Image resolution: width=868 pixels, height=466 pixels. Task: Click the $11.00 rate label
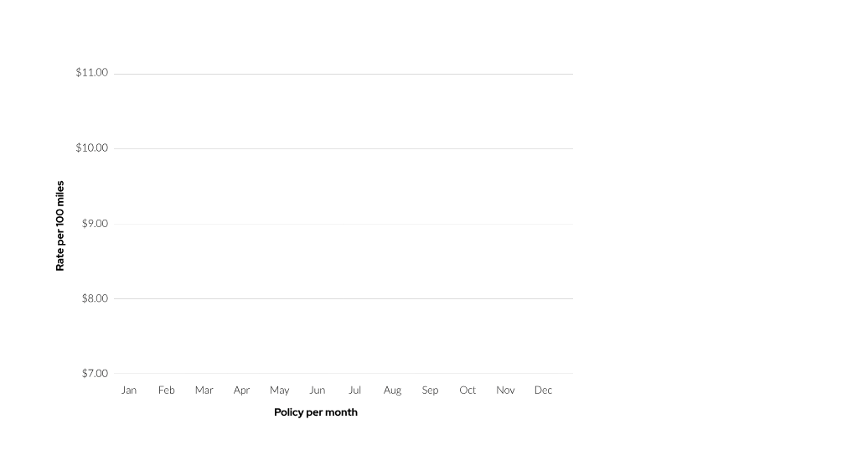click(92, 73)
